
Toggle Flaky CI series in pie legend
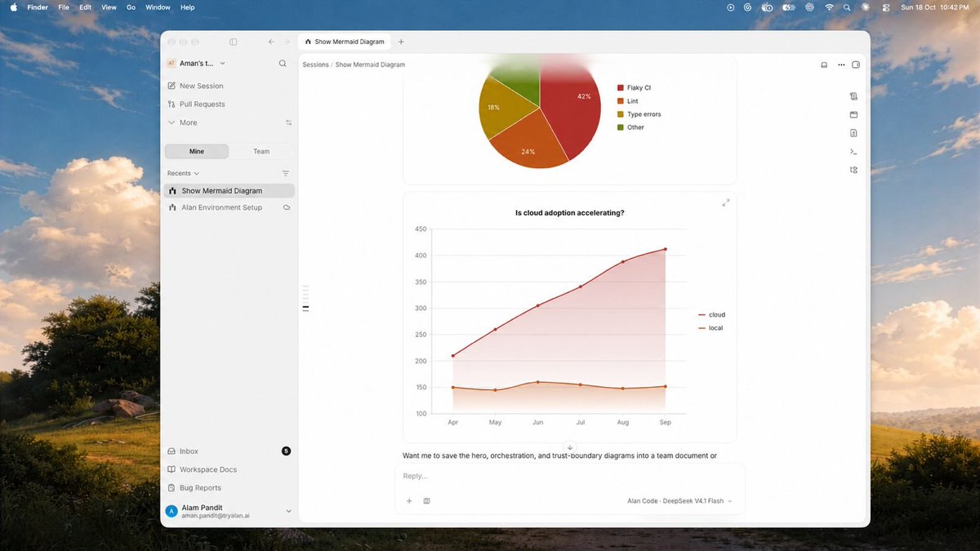(x=634, y=87)
